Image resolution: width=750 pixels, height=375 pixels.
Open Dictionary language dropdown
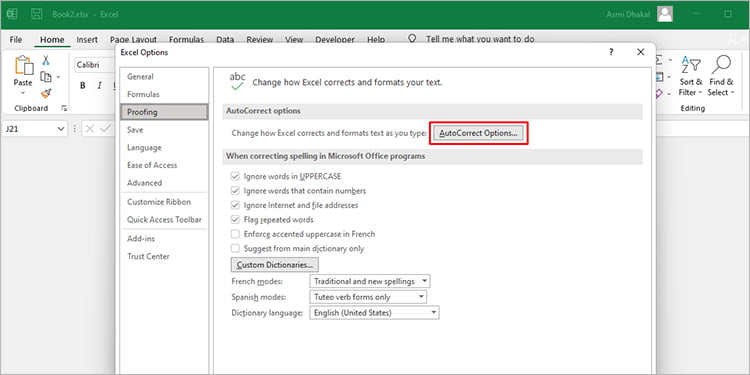[x=374, y=313]
